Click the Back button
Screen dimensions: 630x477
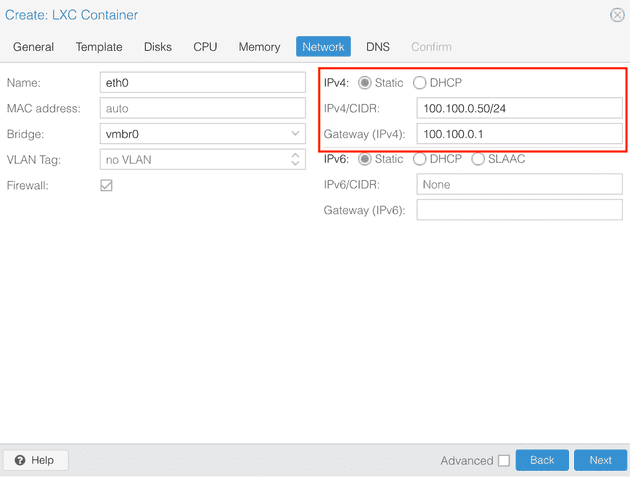point(542,460)
